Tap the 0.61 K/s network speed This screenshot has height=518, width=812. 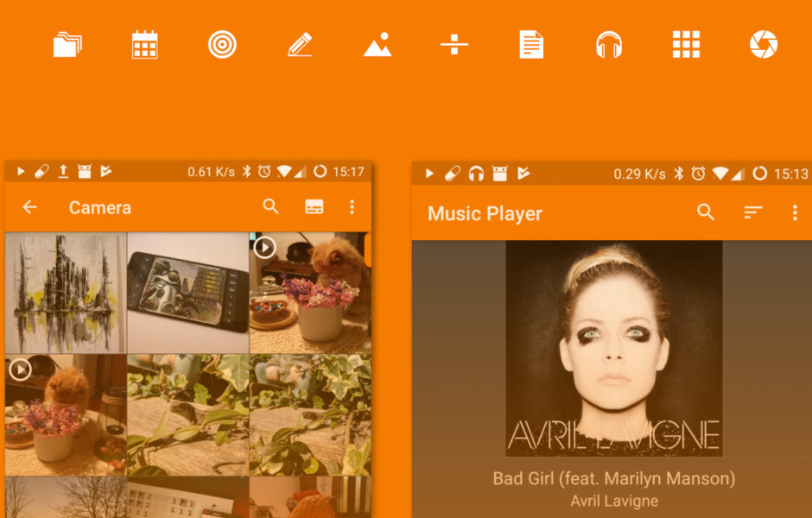click(211, 171)
